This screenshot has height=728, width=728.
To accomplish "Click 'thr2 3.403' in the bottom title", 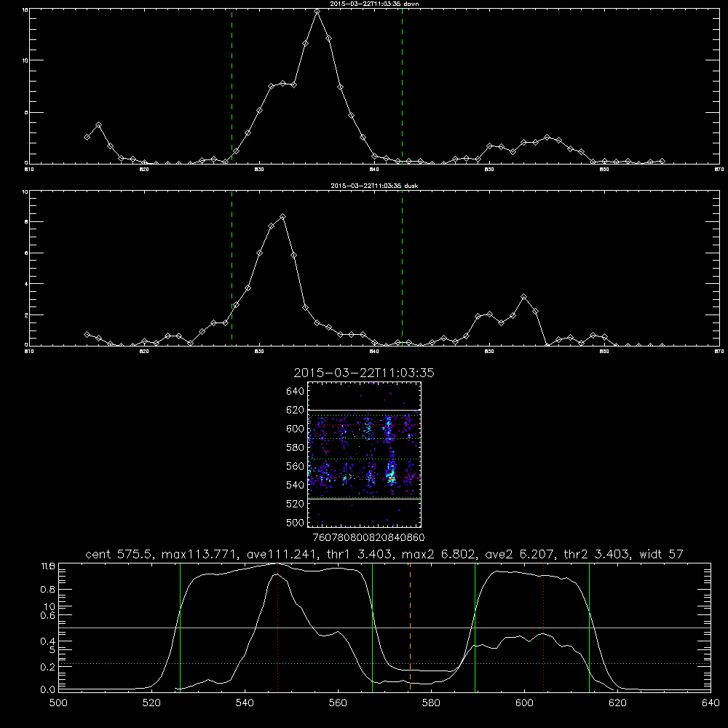I will pyautogui.click(x=597, y=554).
